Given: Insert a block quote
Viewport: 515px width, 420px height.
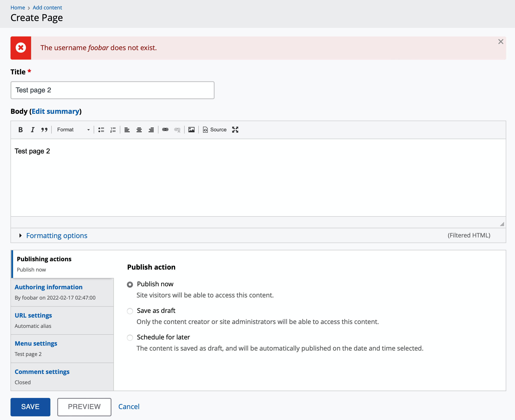Looking at the screenshot, I should [44, 130].
